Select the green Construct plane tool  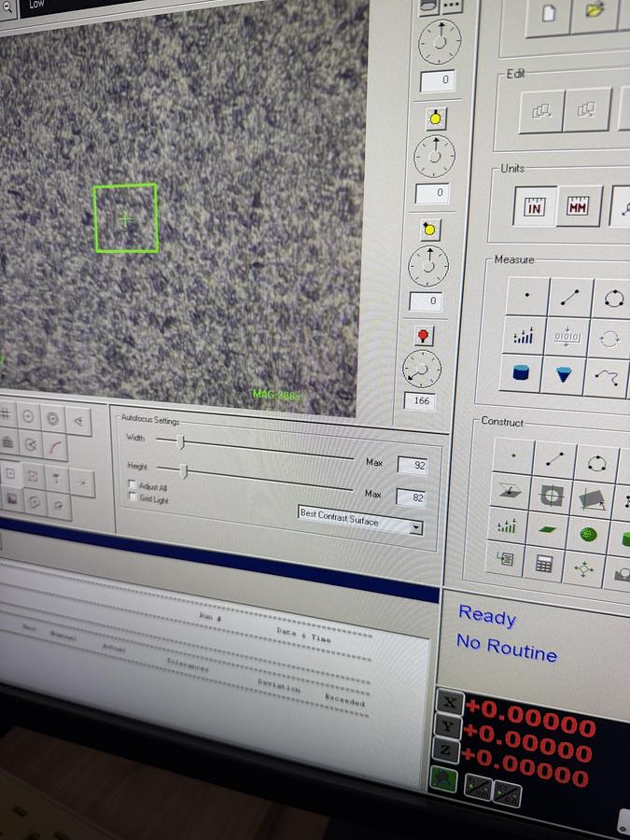pyautogui.click(x=547, y=529)
